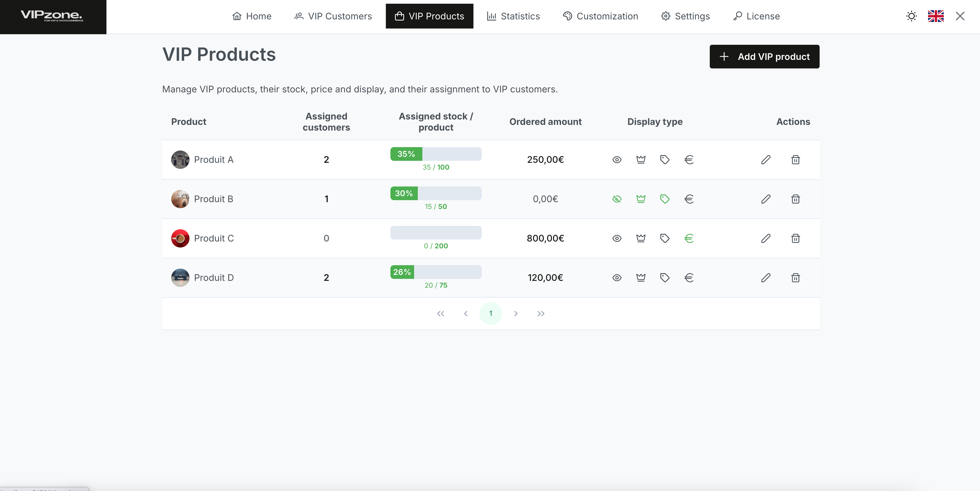Click green euro icon for Produit C
Viewport: 980px width, 491px height.
(x=689, y=238)
